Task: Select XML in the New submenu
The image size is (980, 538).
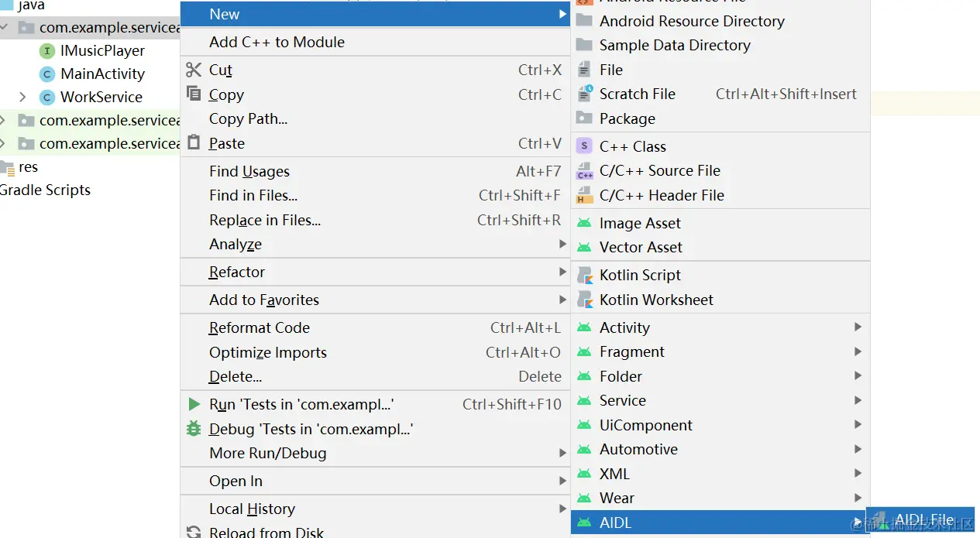Action: click(x=720, y=474)
